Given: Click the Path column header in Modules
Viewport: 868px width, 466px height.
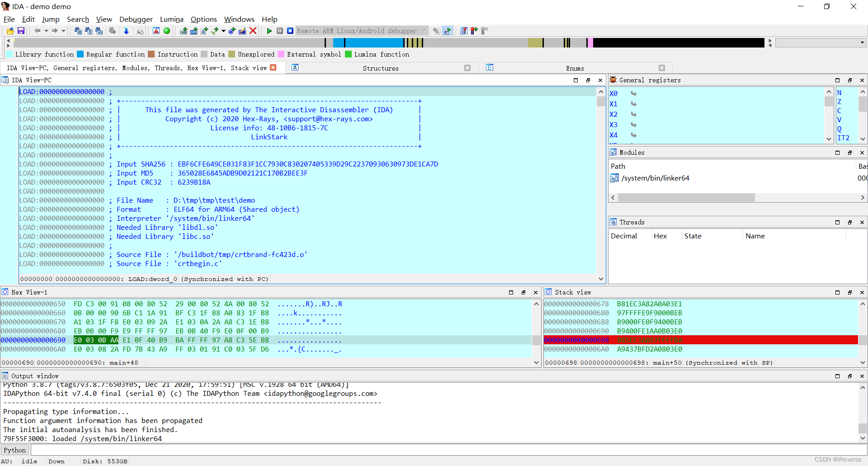Looking at the screenshot, I should point(618,166).
